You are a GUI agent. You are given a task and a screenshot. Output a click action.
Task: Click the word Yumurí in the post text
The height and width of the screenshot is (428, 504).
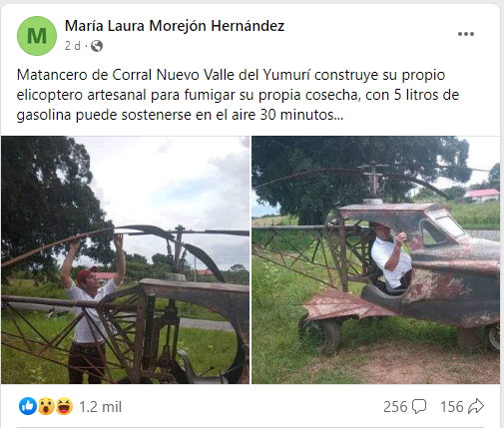(x=286, y=75)
